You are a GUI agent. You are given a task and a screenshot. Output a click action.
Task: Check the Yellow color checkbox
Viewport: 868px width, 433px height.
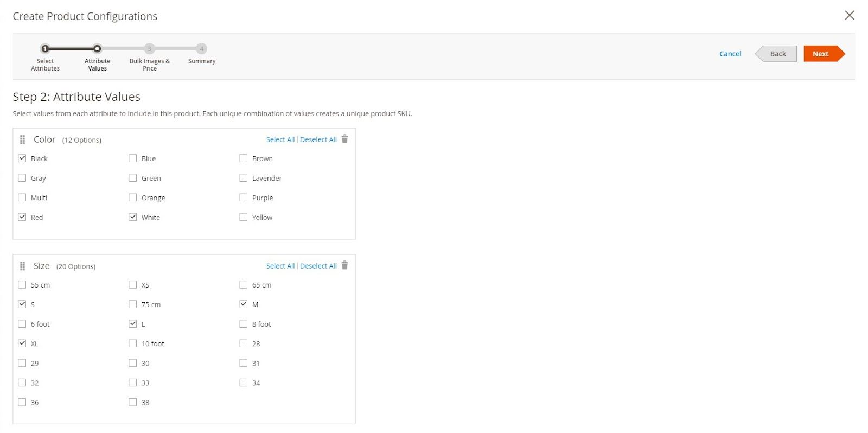[x=244, y=217]
